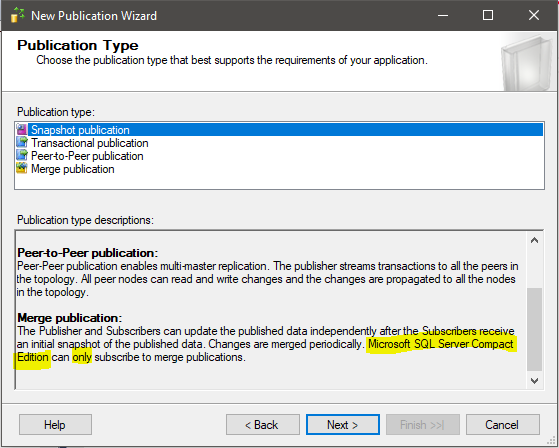Click the descriptions scrollbar up arrow
The image size is (559, 448).
tap(534, 241)
